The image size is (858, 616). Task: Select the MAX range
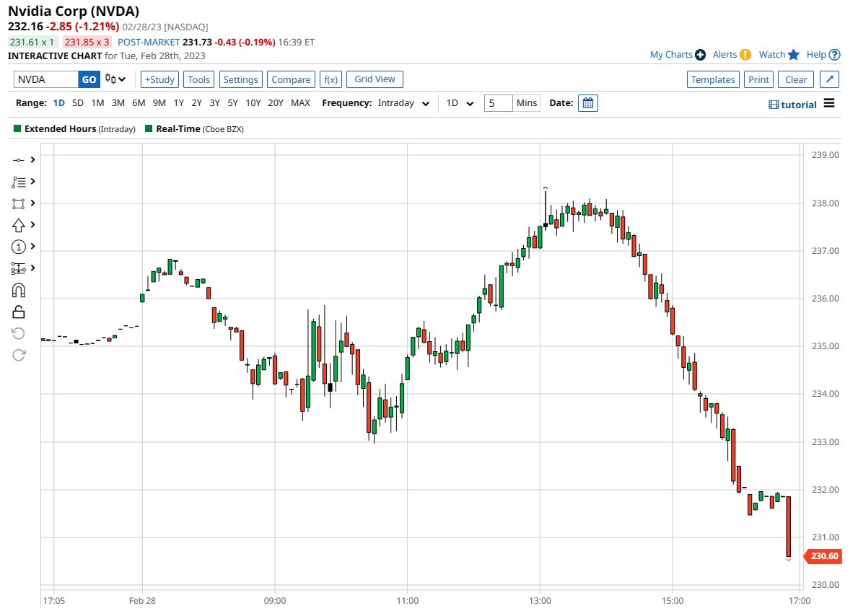point(300,103)
